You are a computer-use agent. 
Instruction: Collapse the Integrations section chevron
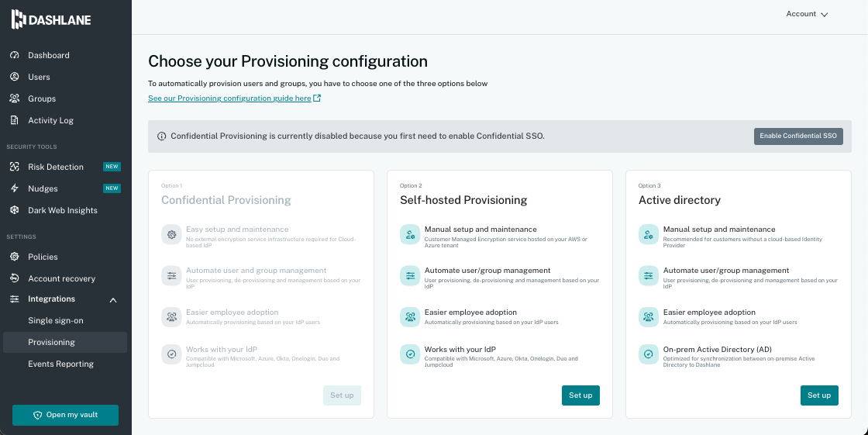(x=113, y=299)
